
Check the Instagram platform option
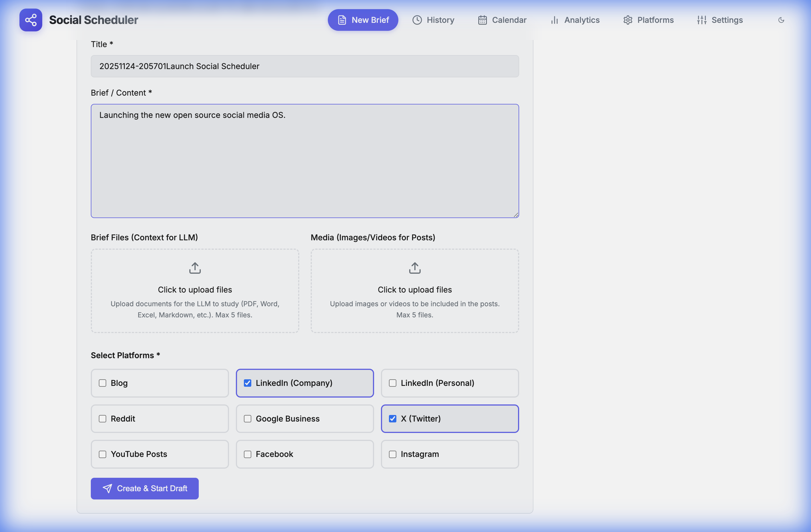click(x=393, y=454)
